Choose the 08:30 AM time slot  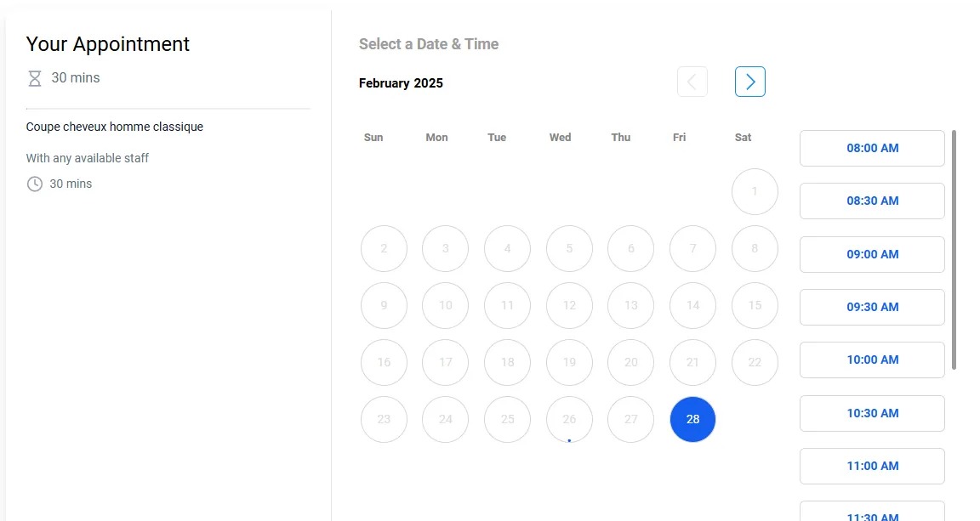pos(873,201)
